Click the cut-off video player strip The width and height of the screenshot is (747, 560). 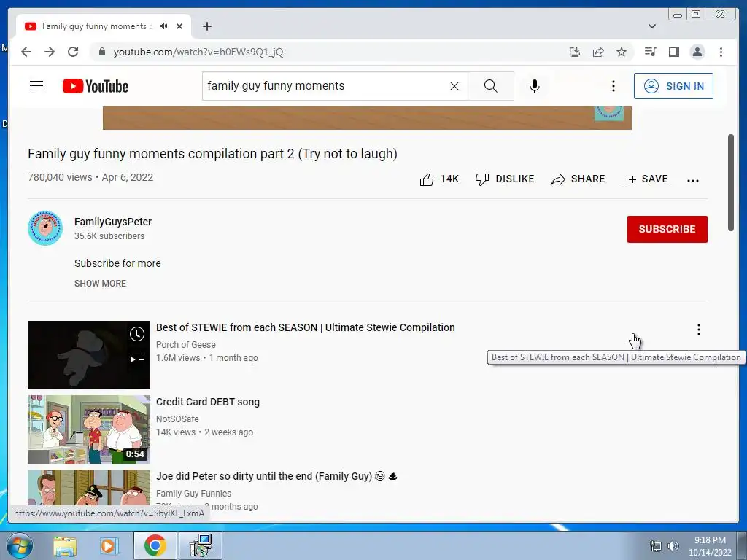pos(367,118)
